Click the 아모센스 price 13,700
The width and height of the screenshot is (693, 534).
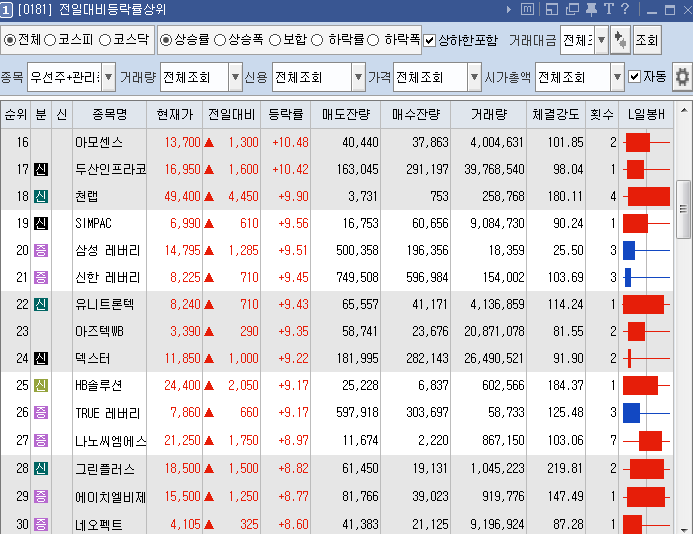pos(183,142)
